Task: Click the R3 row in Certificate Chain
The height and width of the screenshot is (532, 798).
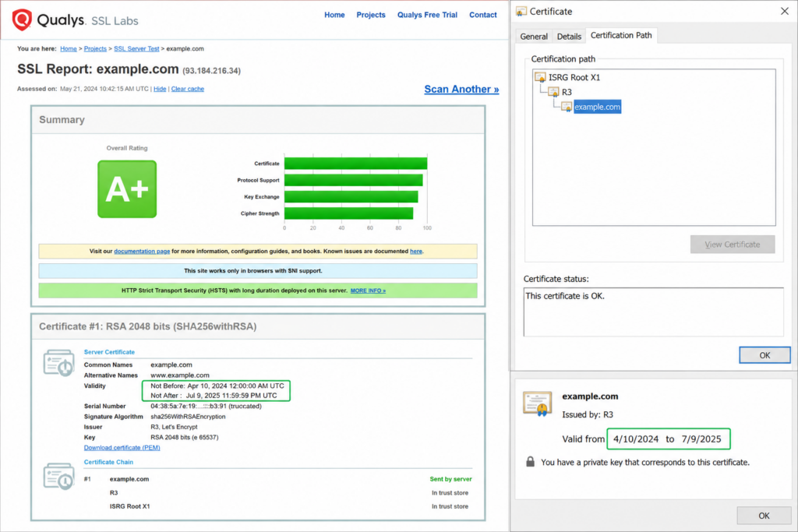Action: 114,493
